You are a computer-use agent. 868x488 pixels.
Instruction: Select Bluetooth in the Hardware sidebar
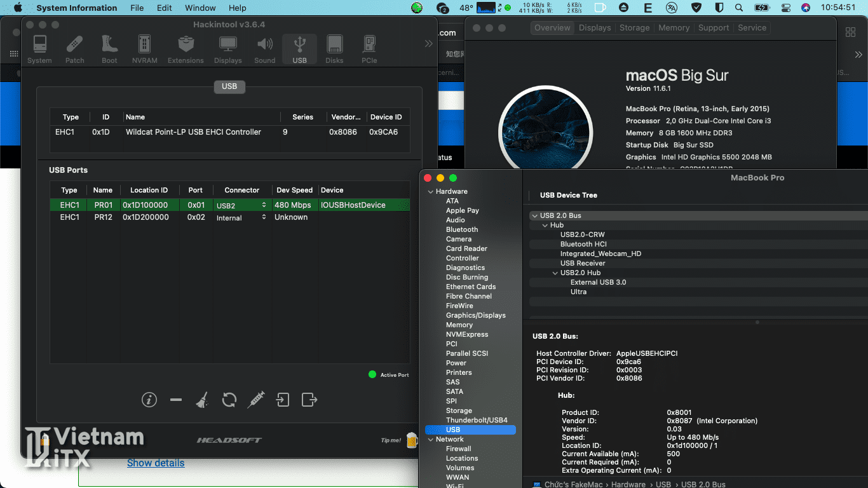462,229
